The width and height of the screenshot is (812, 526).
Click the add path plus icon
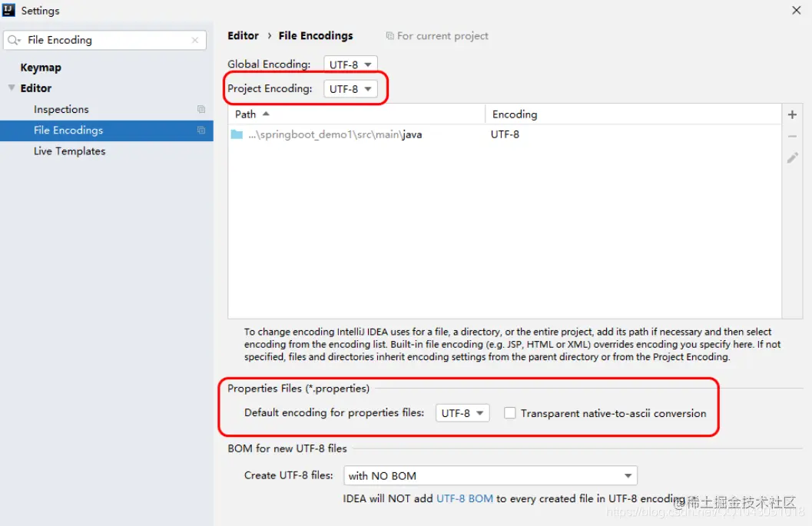pos(792,114)
